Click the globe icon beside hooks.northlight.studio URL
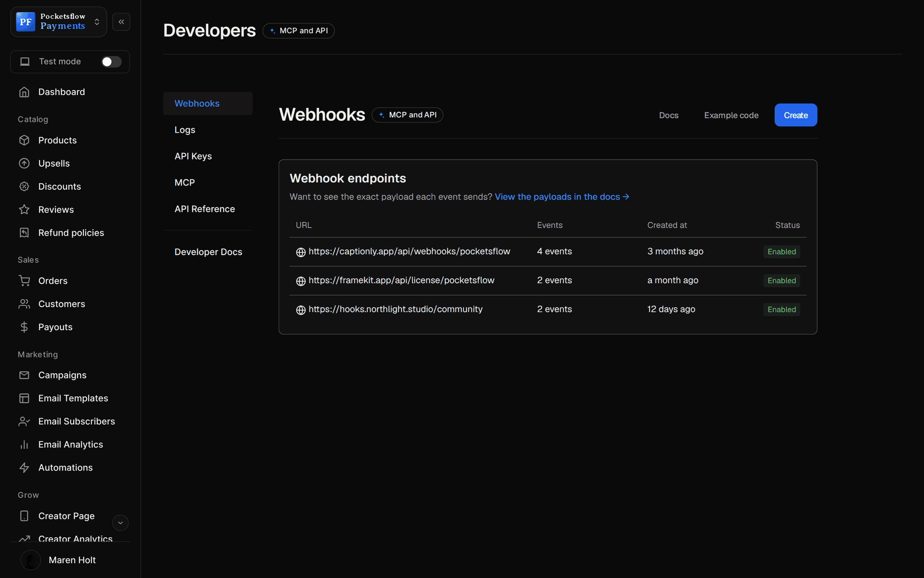Image resolution: width=924 pixels, height=578 pixels. [301, 310]
